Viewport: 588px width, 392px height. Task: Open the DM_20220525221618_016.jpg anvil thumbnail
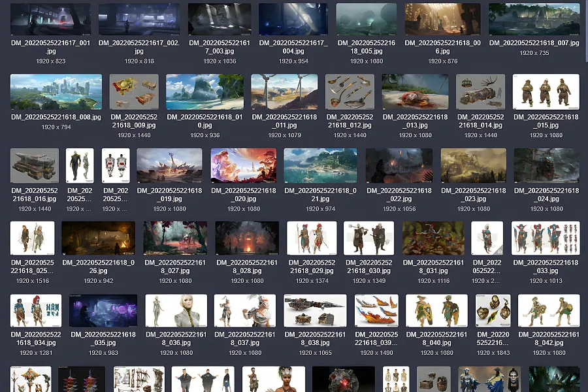[35, 165]
